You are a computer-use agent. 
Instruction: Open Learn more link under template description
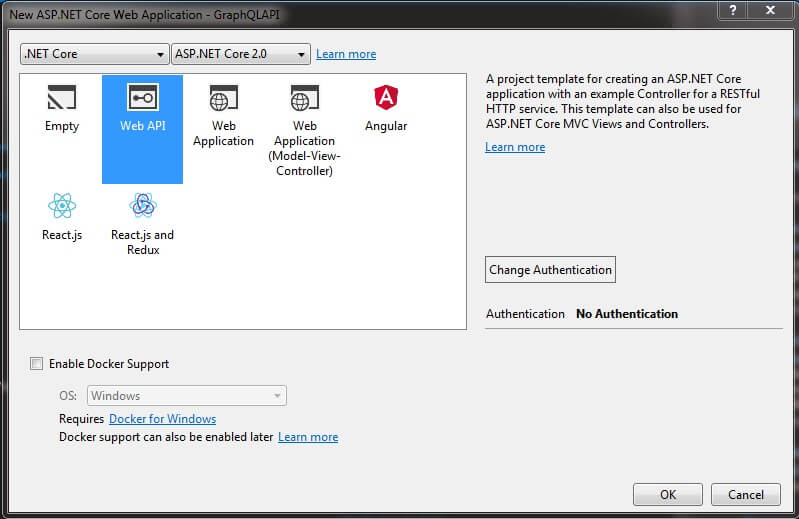point(515,147)
